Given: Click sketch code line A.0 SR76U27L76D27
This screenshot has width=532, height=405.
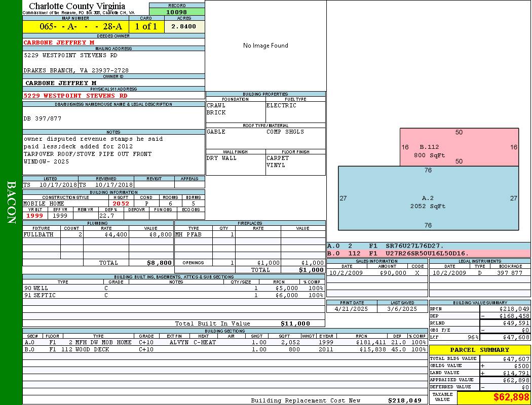Looking at the screenshot, I should click(x=429, y=246).
